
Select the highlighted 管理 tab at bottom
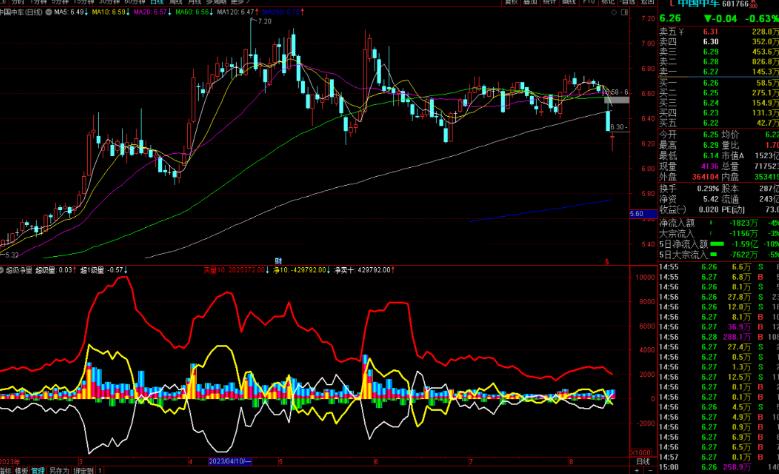click(38, 470)
